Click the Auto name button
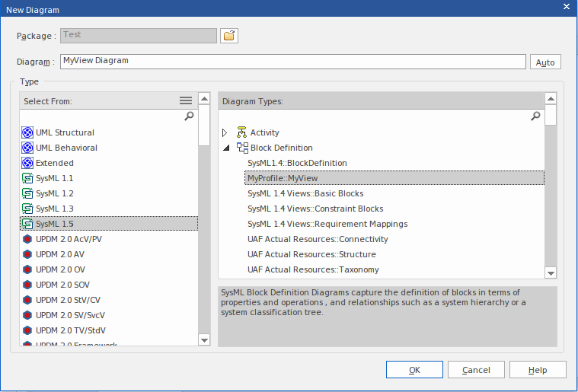Screen dimensions: 578x392 (x=545, y=62)
